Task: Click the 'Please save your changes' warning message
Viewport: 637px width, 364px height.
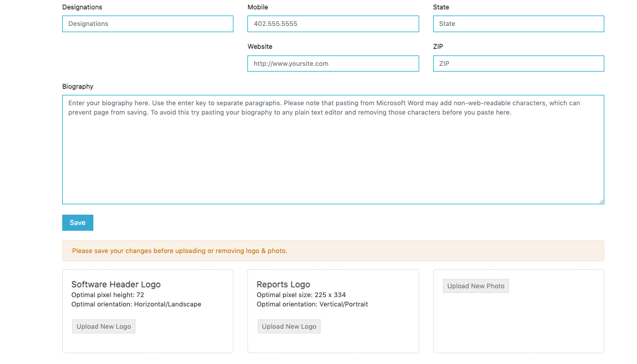Action: pyautogui.click(x=179, y=251)
